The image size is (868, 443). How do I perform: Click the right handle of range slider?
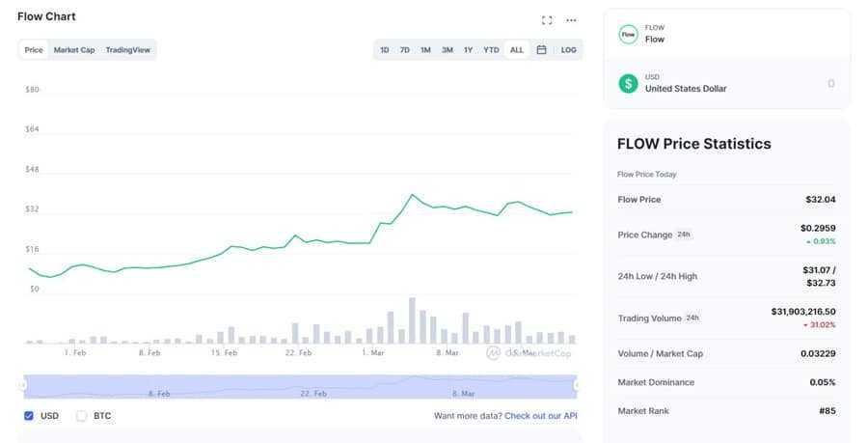tap(576, 385)
